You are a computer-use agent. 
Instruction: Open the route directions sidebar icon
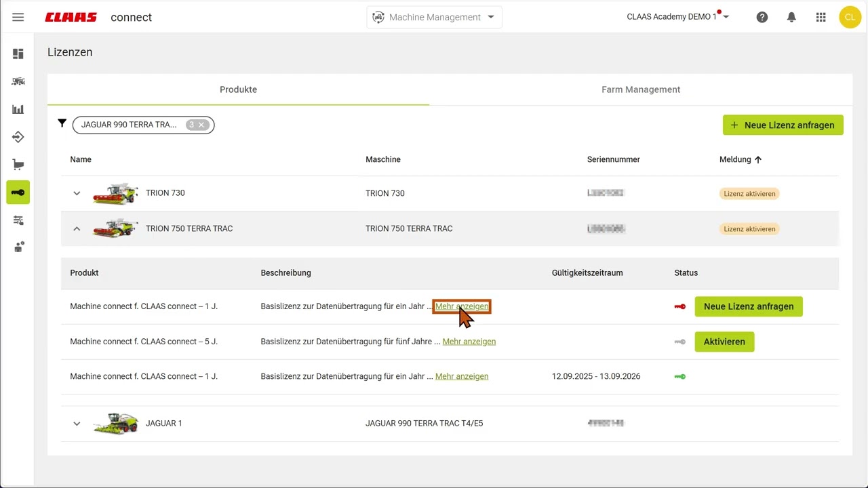click(x=18, y=137)
